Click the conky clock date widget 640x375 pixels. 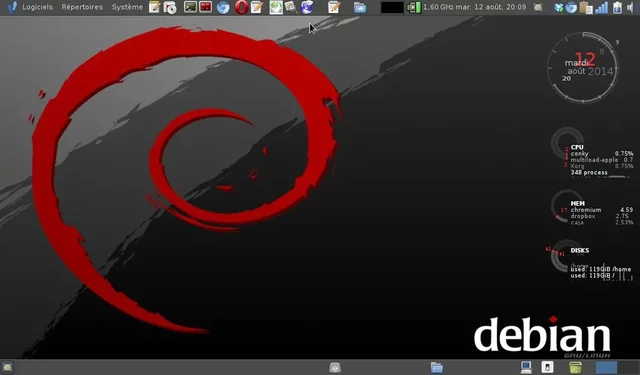point(583,67)
